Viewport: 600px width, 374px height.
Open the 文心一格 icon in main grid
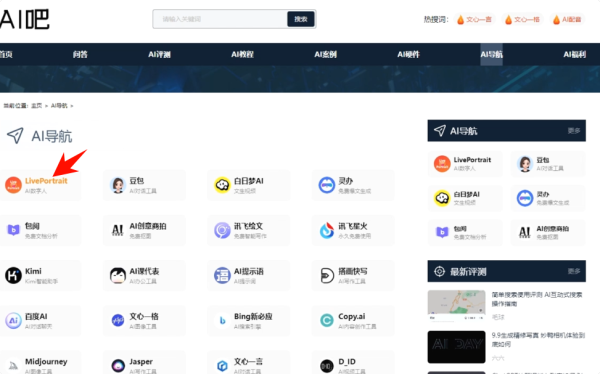click(118, 320)
